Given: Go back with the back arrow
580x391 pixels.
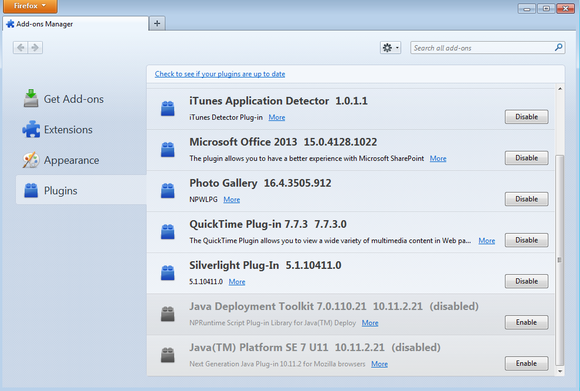Looking at the screenshot, I should coord(21,47).
